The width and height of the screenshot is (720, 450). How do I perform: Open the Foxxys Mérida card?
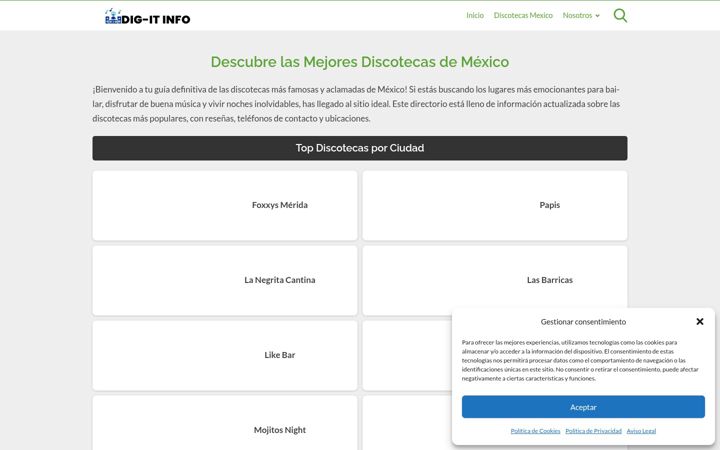[x=225, y=205]
